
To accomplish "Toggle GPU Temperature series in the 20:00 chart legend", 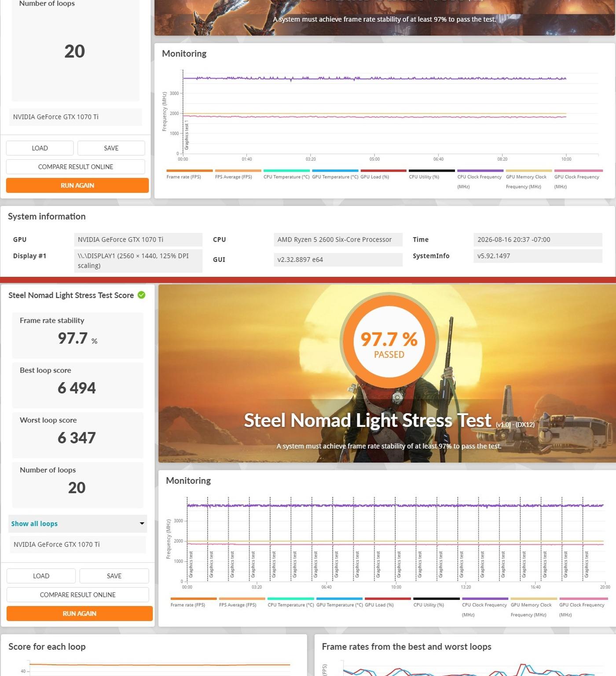I will coord(339,602).
